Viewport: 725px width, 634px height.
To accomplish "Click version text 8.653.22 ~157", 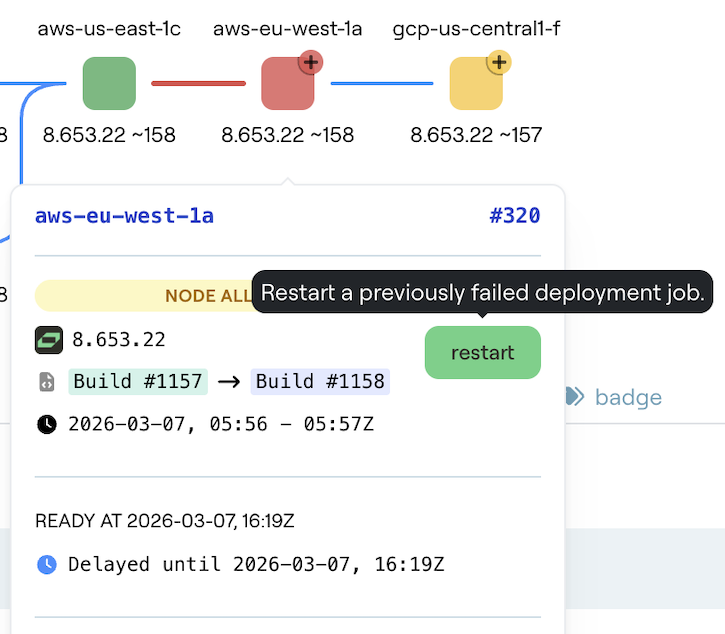I will [476, 135].
